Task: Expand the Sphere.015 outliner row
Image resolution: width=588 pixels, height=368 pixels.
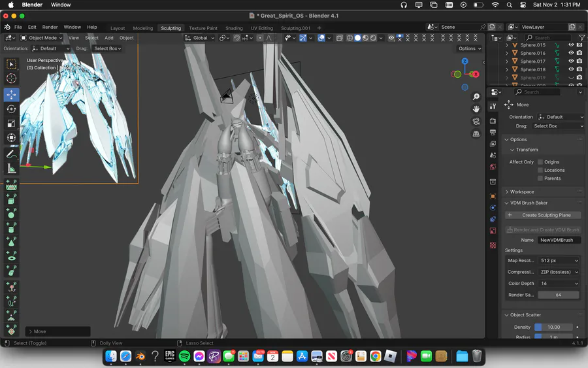Action: [506, 45]
